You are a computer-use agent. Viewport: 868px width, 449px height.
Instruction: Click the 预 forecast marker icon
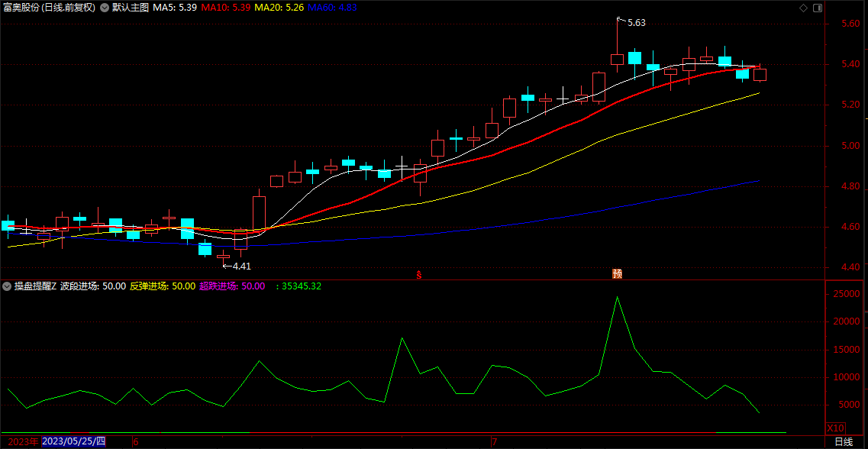point(618,274)
